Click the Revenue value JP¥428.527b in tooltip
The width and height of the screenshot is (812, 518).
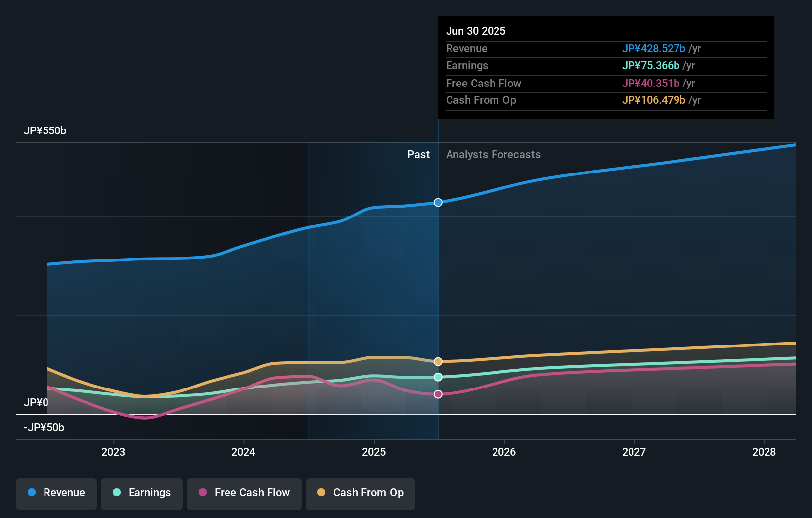point(653,49)
